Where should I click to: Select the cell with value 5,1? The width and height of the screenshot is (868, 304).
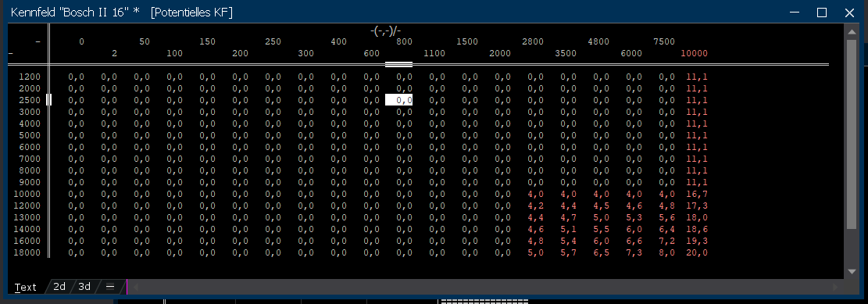(x=569, y=229)
